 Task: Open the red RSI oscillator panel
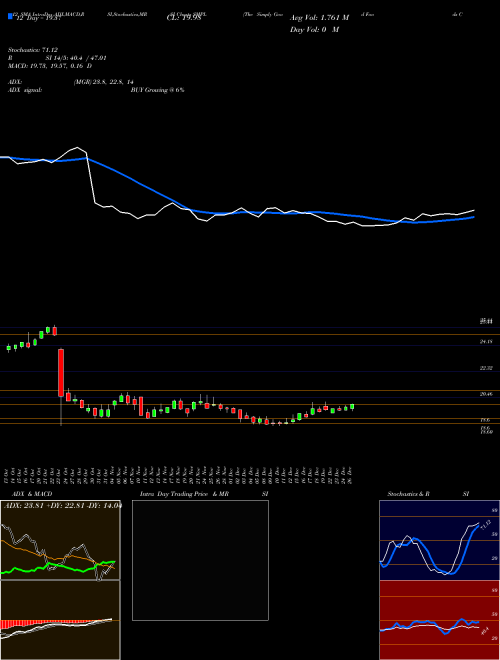[x=439, y=620]
